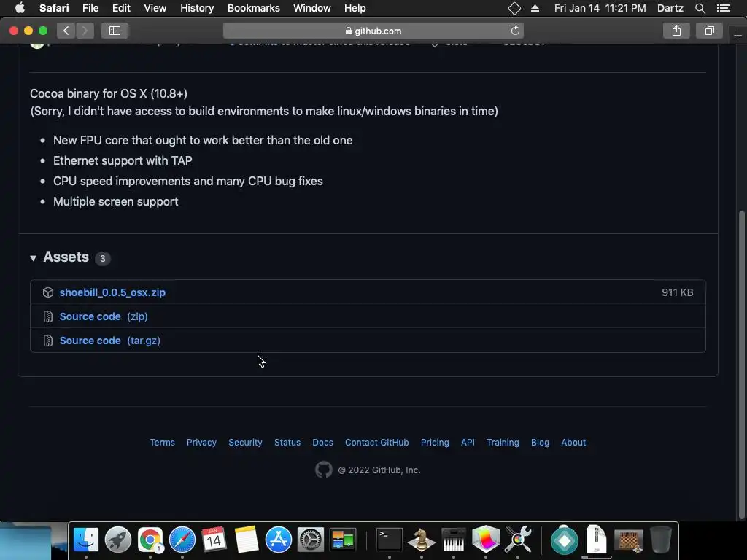Click the "911 KB" file size
Viewport: 747px width, 560px height.
click(x=678, y=292)
